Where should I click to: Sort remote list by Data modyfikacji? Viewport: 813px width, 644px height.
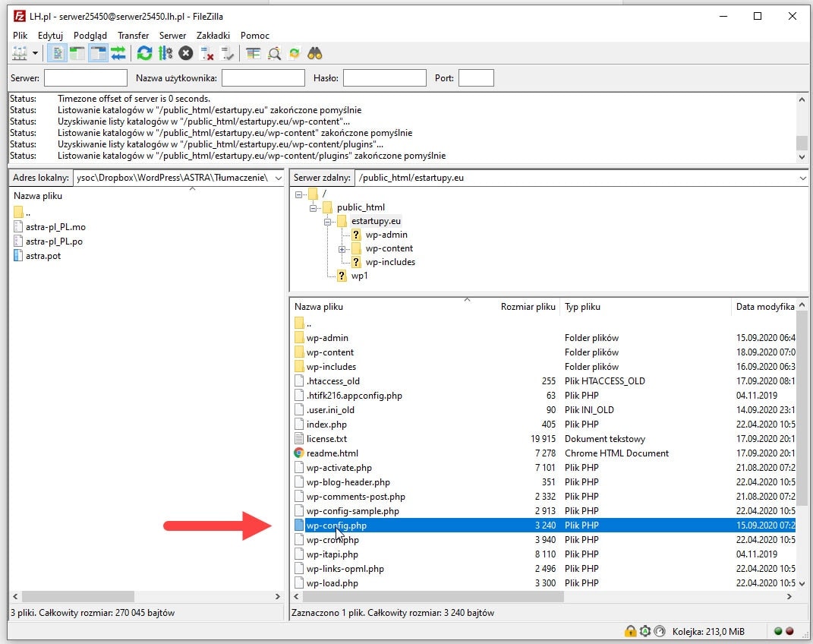pos(764,307)
